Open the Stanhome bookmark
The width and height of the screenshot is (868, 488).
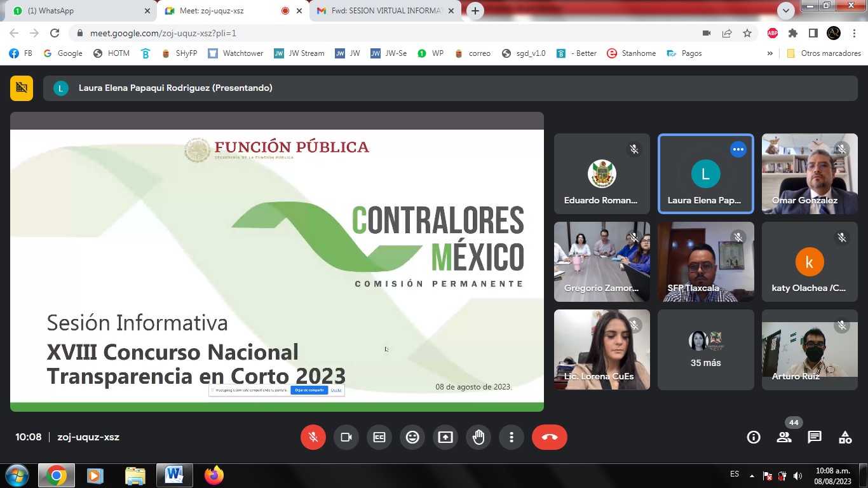631,53
